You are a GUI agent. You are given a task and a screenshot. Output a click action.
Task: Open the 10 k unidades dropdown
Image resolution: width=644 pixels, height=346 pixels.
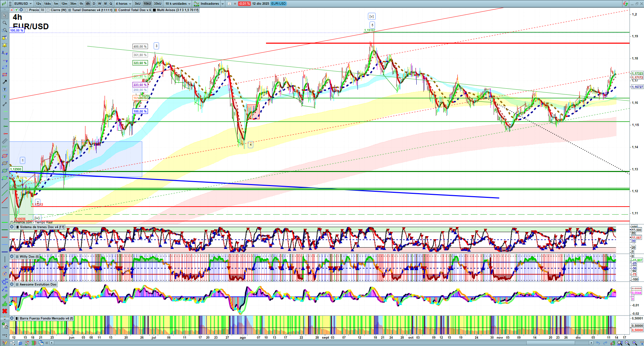pyautogui.click(x=178, y=4)
